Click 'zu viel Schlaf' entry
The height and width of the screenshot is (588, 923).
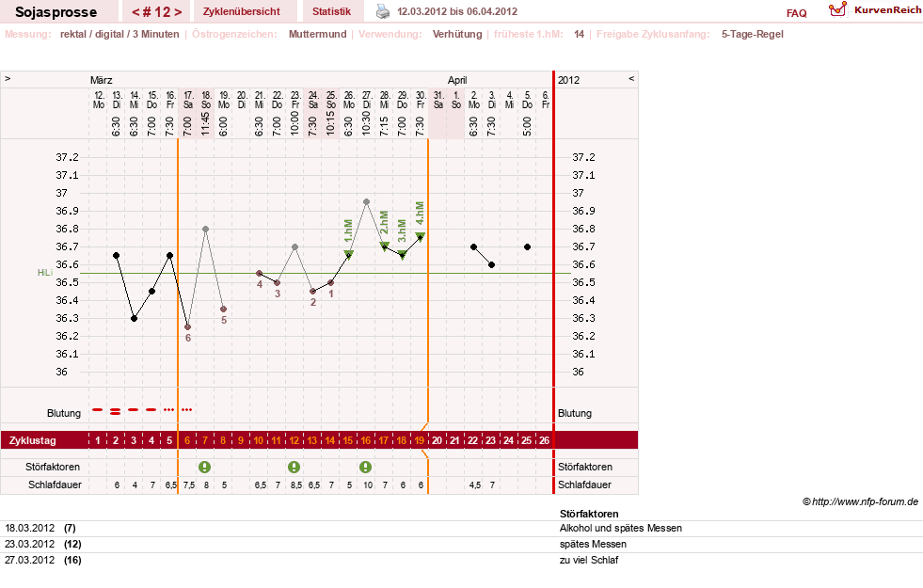[x=589, y=560]
